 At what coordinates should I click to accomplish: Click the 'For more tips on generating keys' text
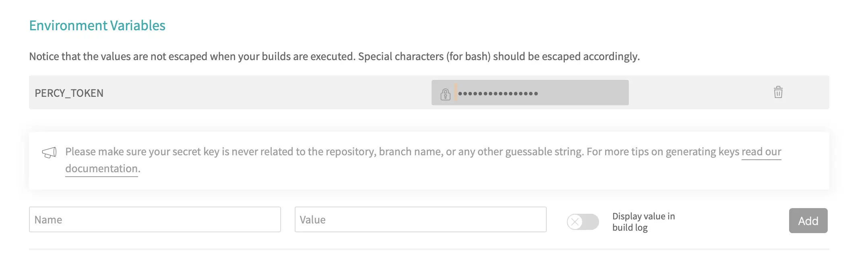663,152
